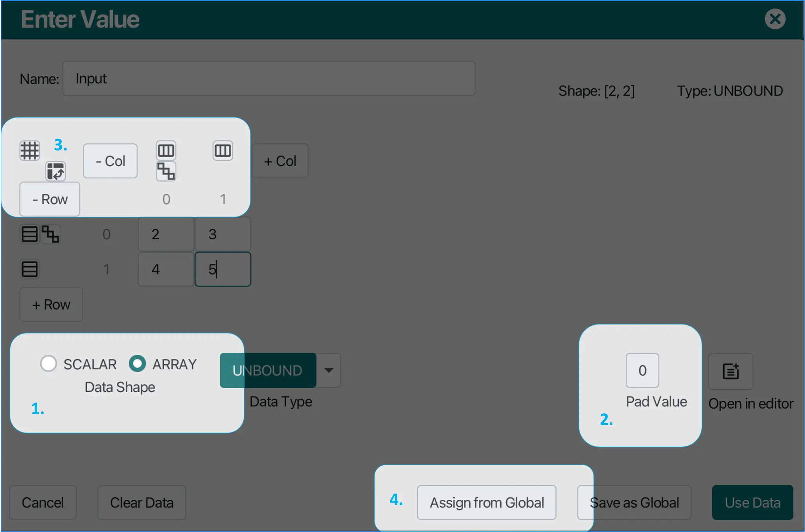Viewport: 805px width, 532px height.
Task: Click the row 0 diagonal fill icon
Action: [x=50, y=234]
